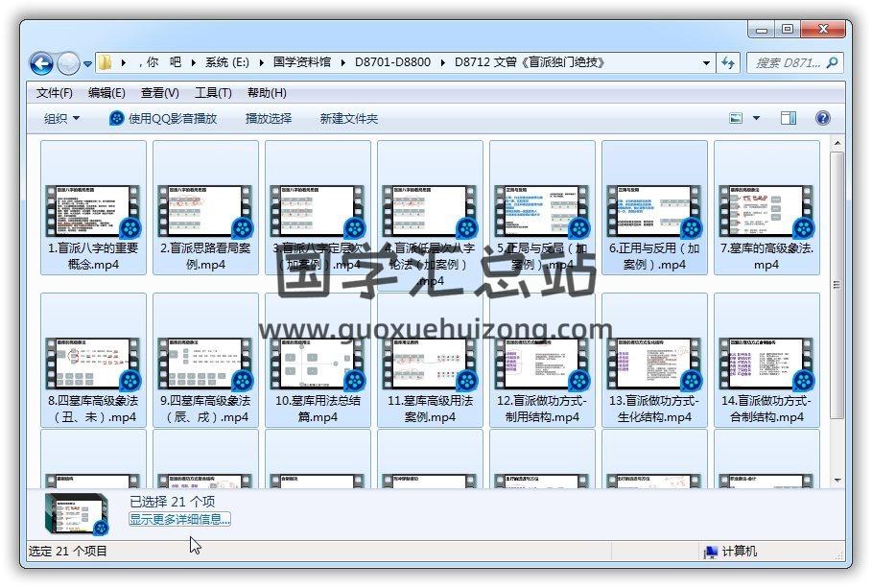872x588 pixels.
Task: Select video 6.正用与反用 thumbnail
Action: [654, 211]
